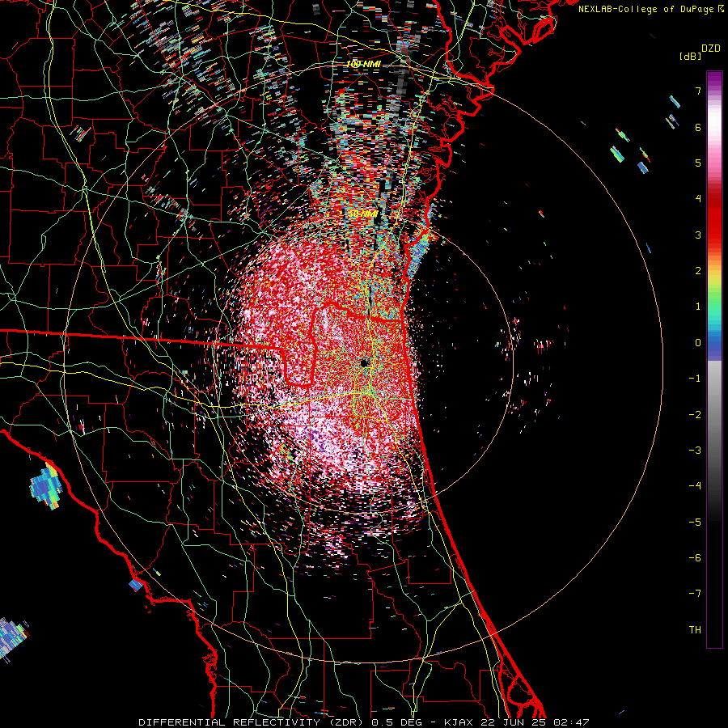The height and width of the screenshot is (728, 728).
Task: Click the purple top end of the color bar
Action: click(x=714, y=78)
